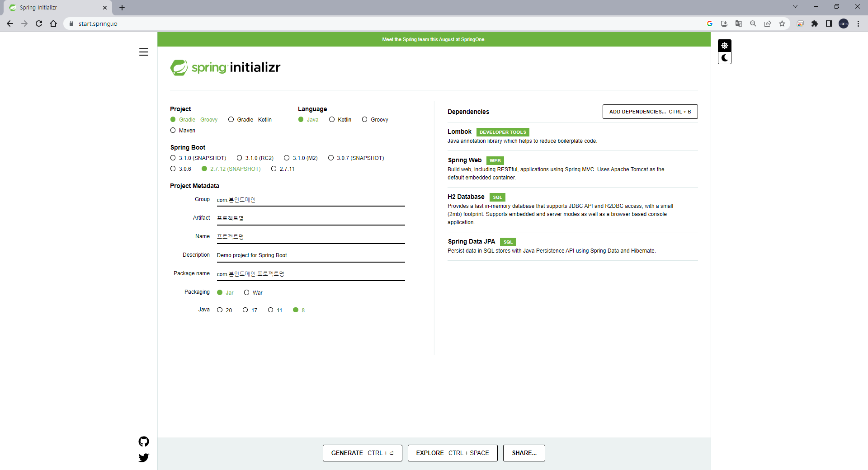Click the Add Dependencies button

coord(650,112)
